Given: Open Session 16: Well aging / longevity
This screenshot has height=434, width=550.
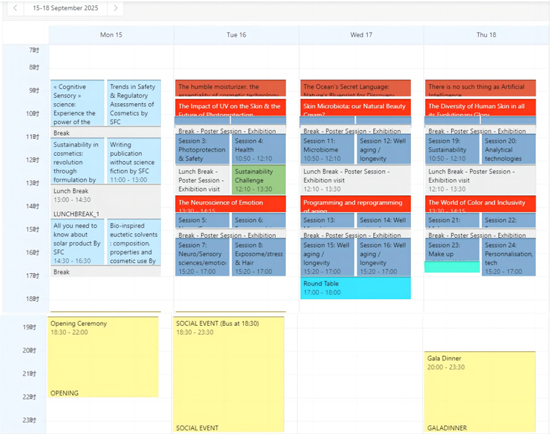Looking at the screenshot, I should point(384,257).
